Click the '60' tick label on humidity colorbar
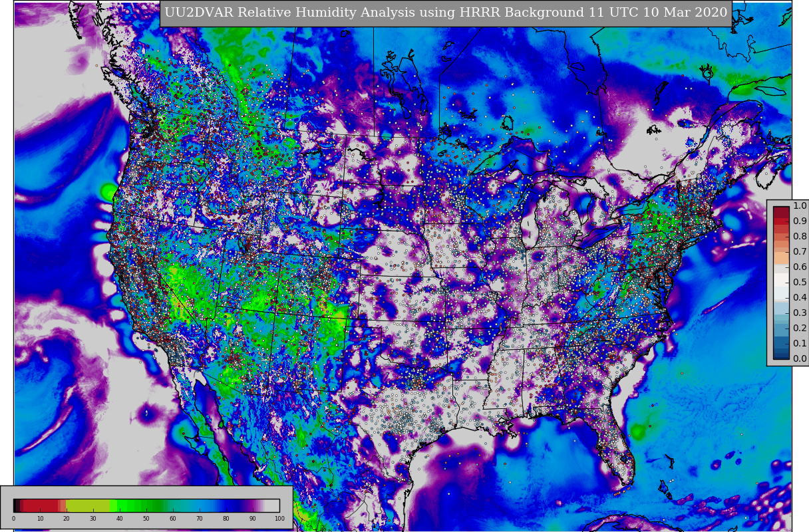The width and height of the screenshot is (809, 532). pos(173,518)
